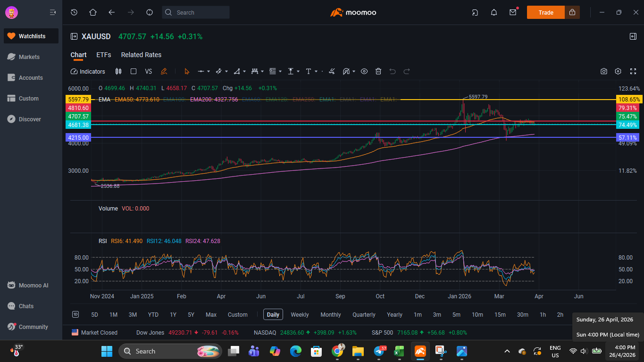The height and width of the screenshot is (362, 644).
Task: Select the candlestick chart type icon
Action: pos(118,71)
